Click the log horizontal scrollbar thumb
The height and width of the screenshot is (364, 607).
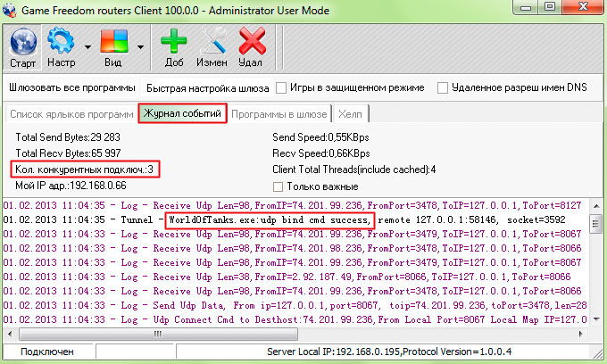pos(158,334)
